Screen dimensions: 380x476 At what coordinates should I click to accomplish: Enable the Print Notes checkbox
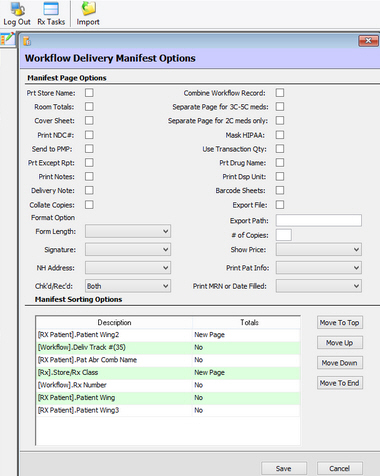[x=89, y=176]
